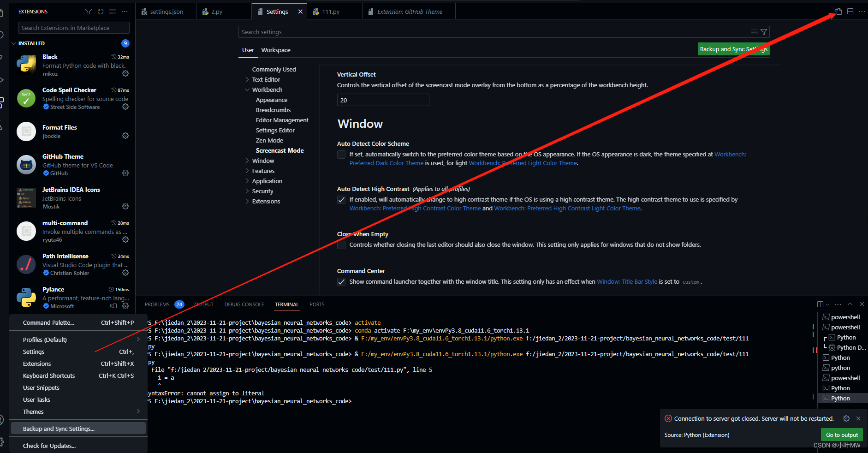
Task: Open settings for the Pylance extension
Action: (x=125, y=306)
